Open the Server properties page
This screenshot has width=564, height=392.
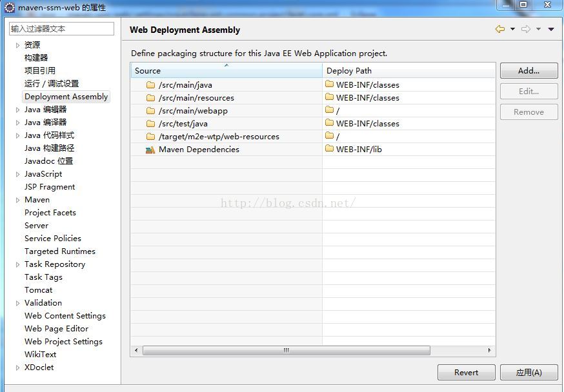tap(36, 226)
